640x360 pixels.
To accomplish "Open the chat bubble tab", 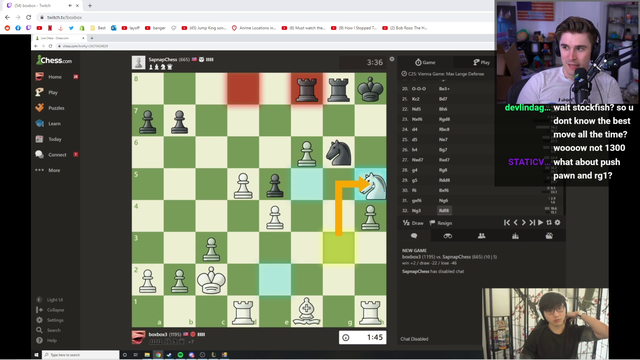I will 414,236.
